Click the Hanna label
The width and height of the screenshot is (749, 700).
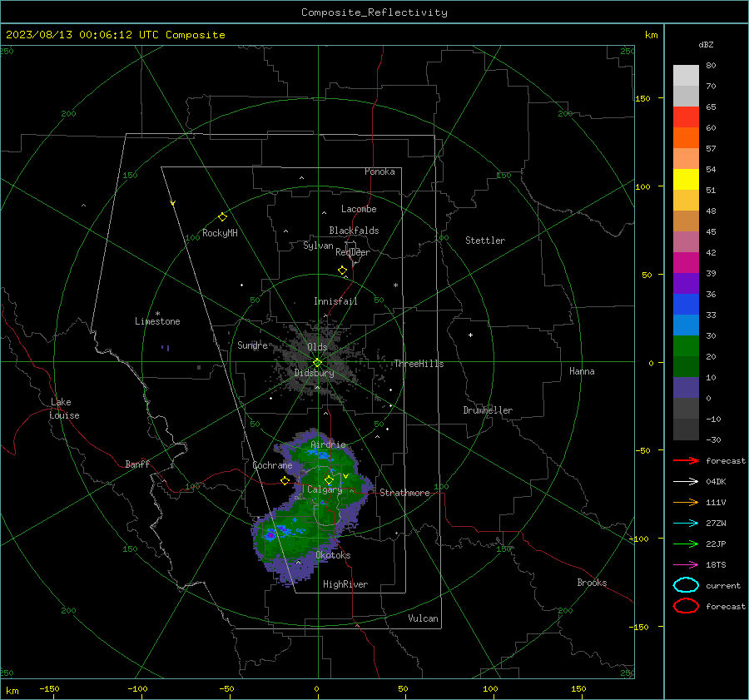tap(582, 371)
